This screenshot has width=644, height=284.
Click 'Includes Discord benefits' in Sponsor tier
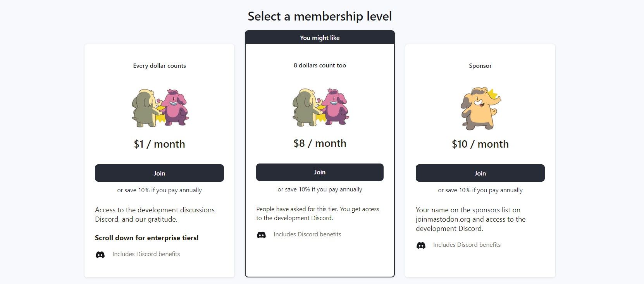click(467, 245)
